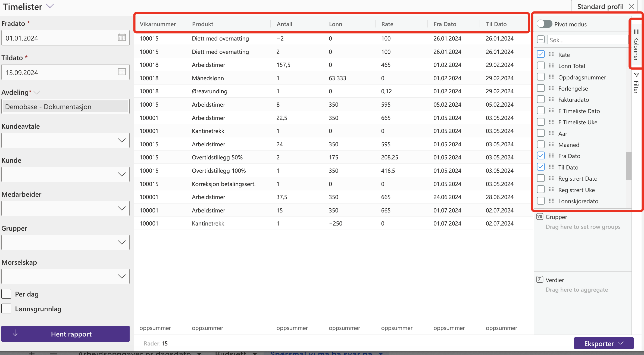Check the Lonn Total column checkbox
This screenshot has width=644, height=355.
point(541,66)
